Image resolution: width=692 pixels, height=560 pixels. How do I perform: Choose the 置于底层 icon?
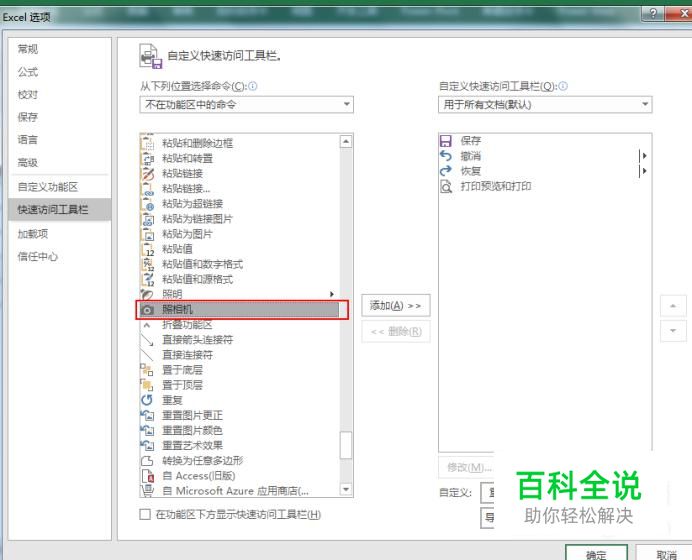tap(147, 370)
